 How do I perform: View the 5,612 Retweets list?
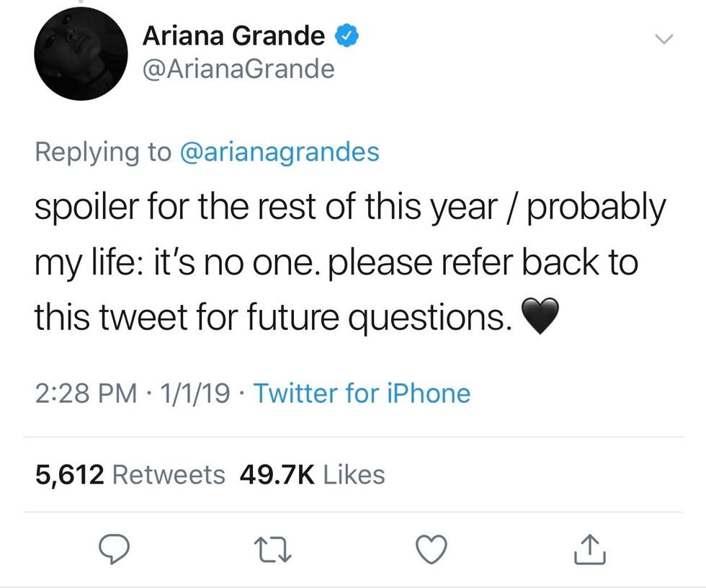tap(130, 474)
